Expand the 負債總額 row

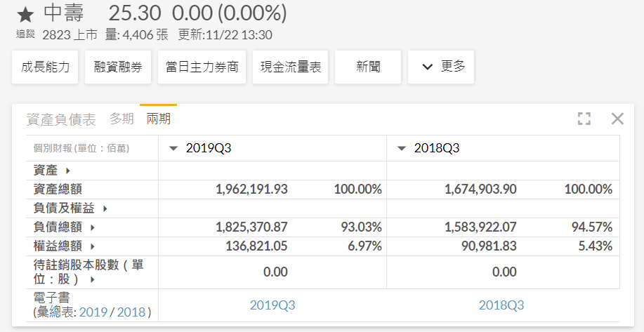tap(92, 227)
